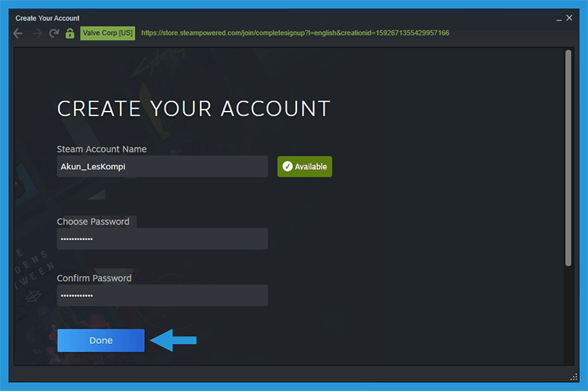Image resolution: width=588 pixels, height=391 pixels.
Task: Click the window resize grip corner
Action: pos(574,377)
